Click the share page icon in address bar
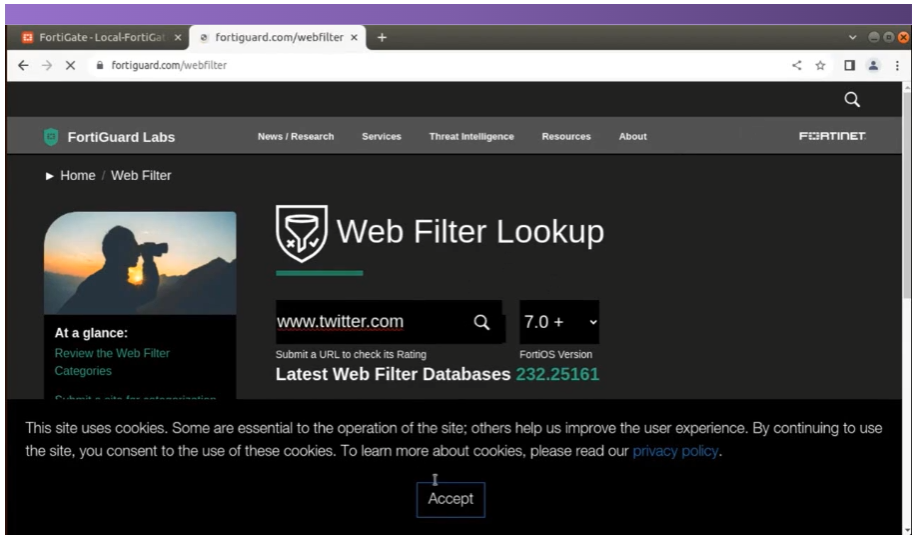917x543 pixels. point(797,66)
